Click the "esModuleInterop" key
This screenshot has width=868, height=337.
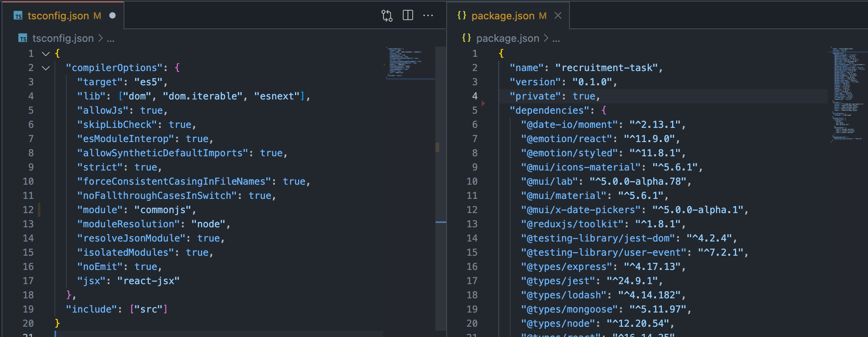126,139
